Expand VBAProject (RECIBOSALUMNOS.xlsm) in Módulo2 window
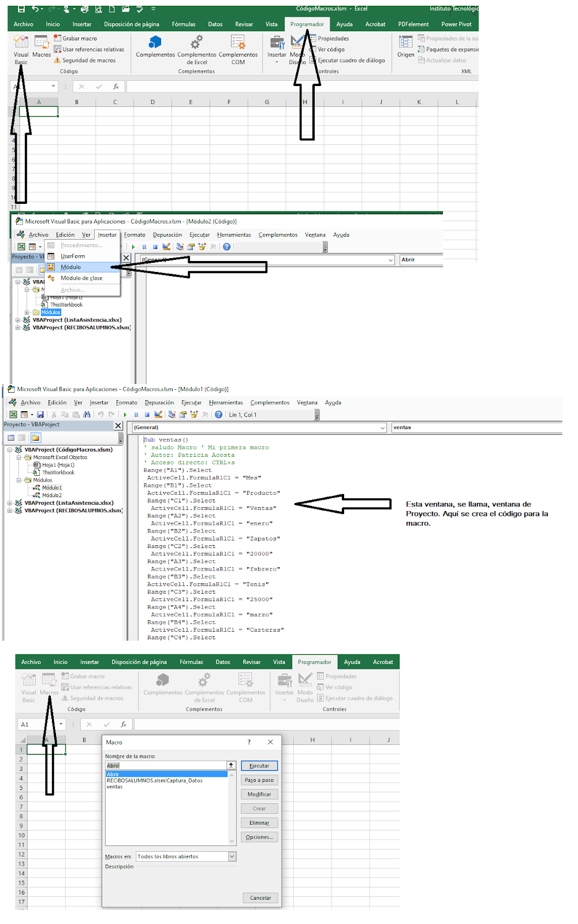This screenshot has height=924, width=578. (x=18, y=327)
